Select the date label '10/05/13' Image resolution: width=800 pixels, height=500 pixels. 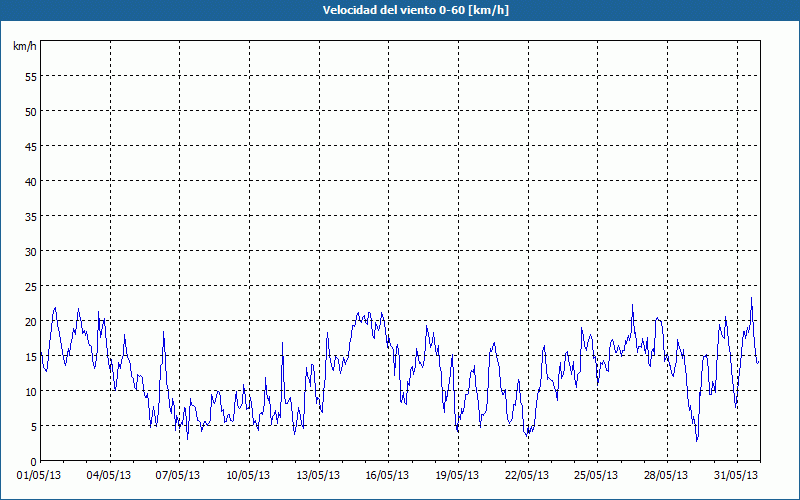pyautogui.click(x=248, y=475)
